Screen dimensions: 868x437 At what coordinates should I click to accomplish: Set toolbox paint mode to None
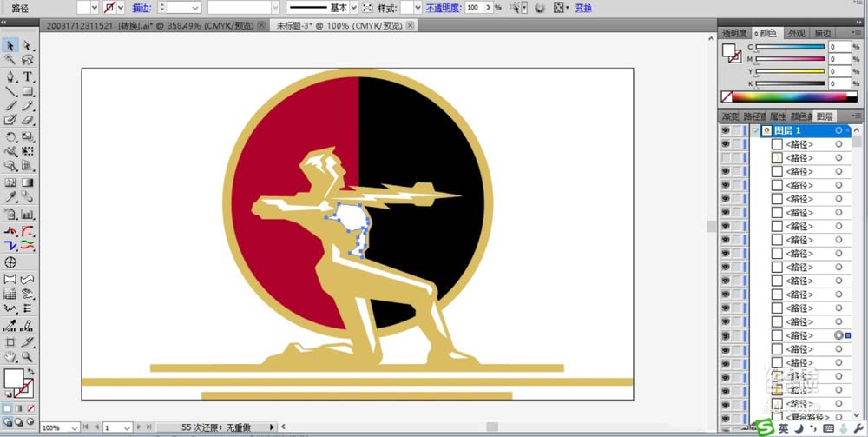coord(31,408)
